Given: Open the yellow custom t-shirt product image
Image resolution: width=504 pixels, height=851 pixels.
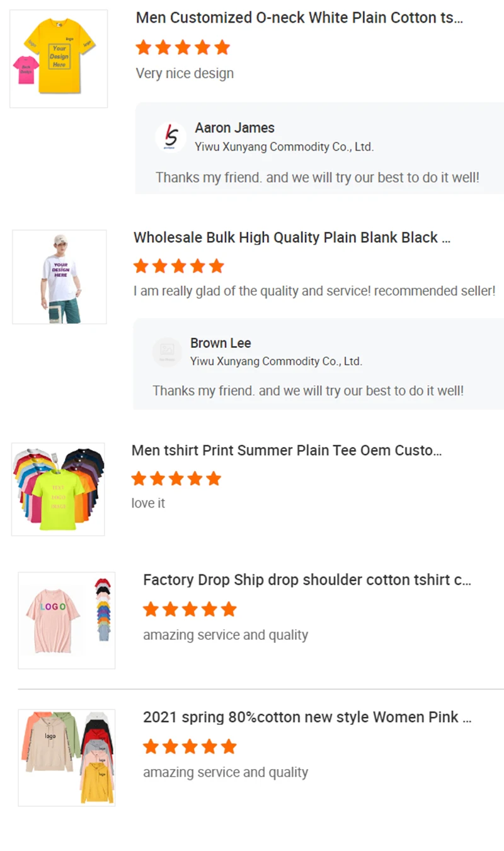Looking at the screenshot, I should (59, 59).
